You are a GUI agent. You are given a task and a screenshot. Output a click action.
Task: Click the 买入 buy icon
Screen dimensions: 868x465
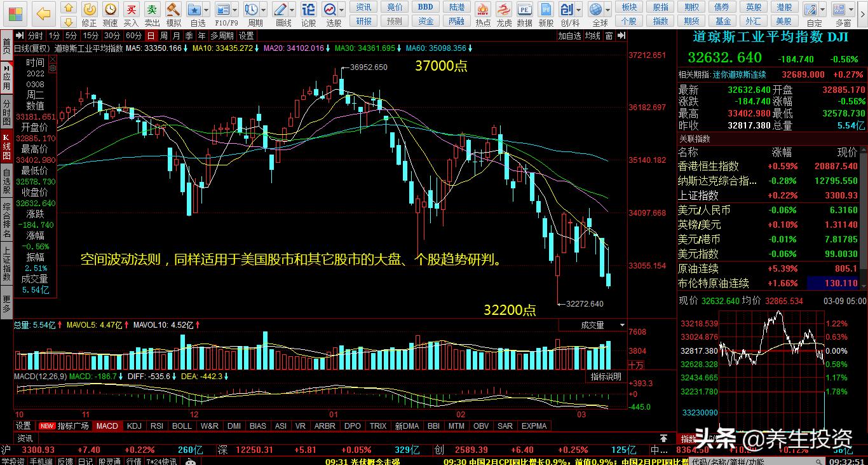point(131,15)
